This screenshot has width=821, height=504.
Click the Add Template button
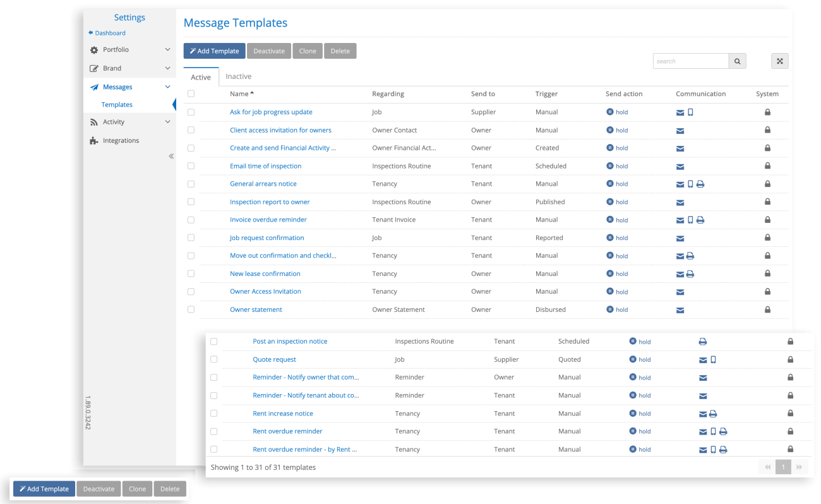pyautogui.click(x=214, y=51)
